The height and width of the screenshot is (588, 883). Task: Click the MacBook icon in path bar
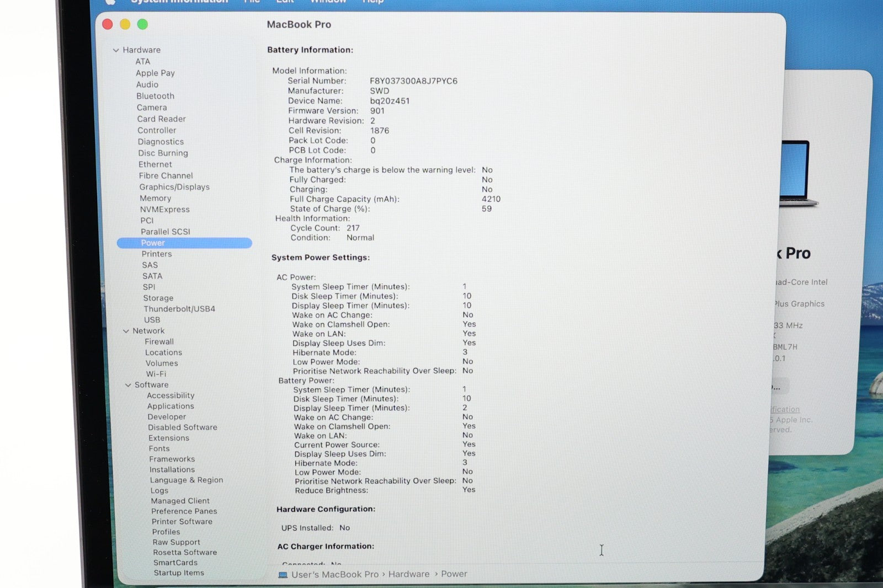[x=283, y=575]
